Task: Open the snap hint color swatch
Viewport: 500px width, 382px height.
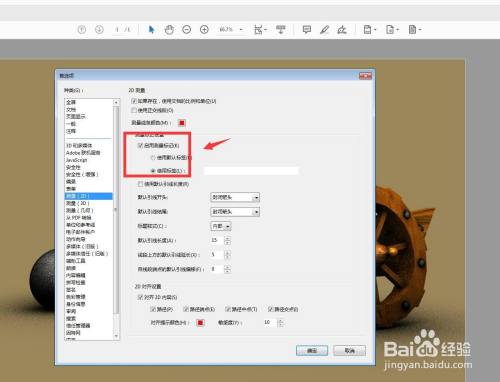Action: pyautogui.click(x=200, y=323)
